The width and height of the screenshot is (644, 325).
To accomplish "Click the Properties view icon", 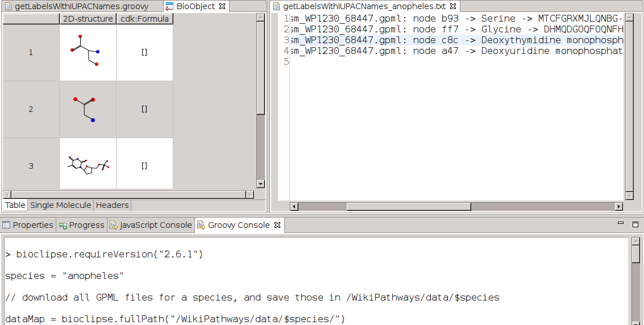I will [x=6, y=226].
